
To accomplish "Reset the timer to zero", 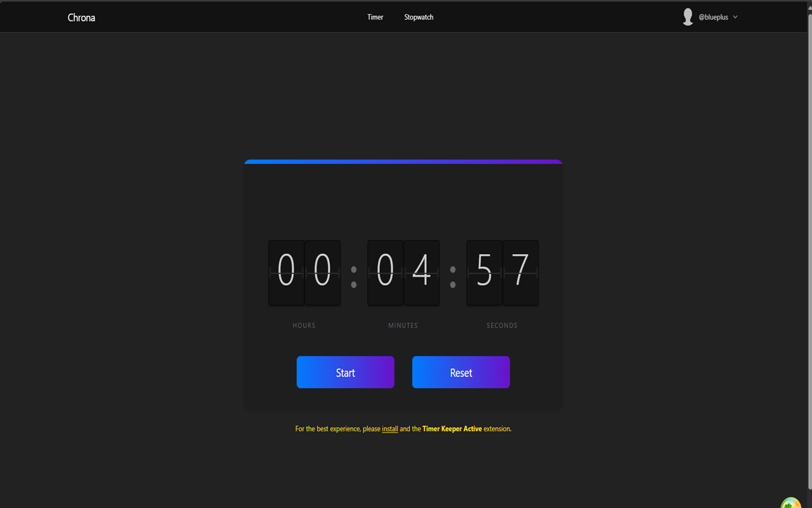I will [461, 372].
